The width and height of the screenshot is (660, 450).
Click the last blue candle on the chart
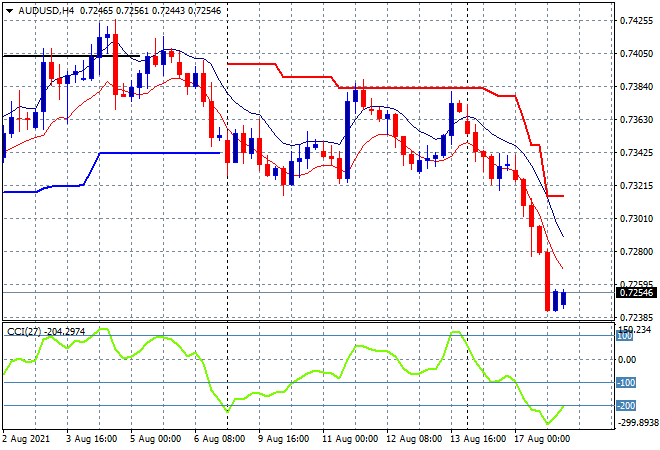pyautogui.click(x=564, y=298)
